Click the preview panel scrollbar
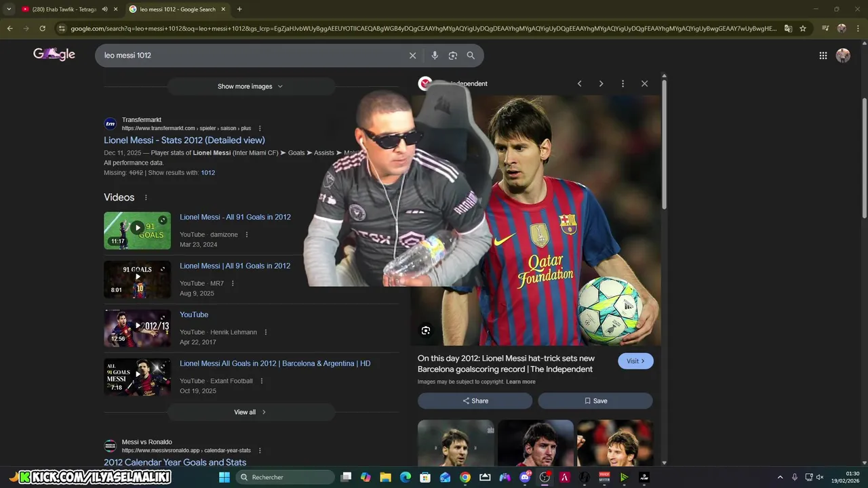Viewport: 868px width, 488px height. point(665,146)
